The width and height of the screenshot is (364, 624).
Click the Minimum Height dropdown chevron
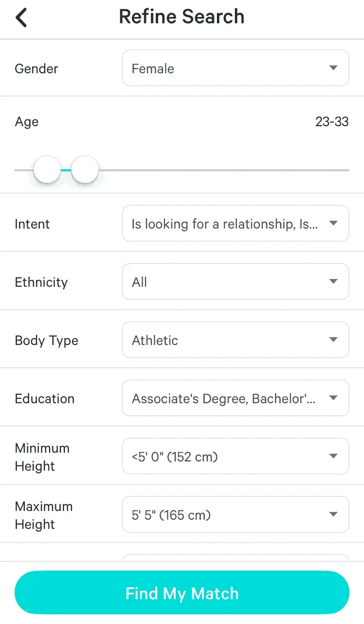coord(333,456)
